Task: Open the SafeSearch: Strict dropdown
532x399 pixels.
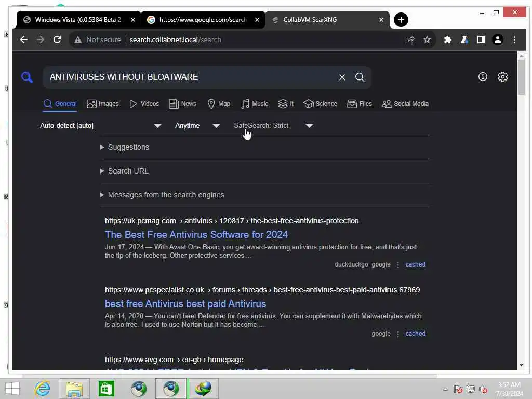Action: coord(273,126)
